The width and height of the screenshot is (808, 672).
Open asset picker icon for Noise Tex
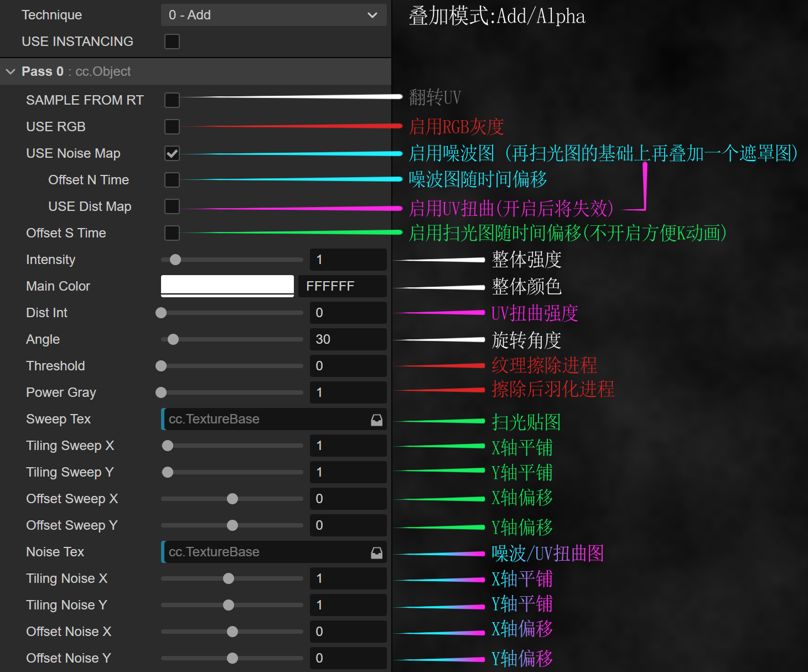tap(376, 552)
